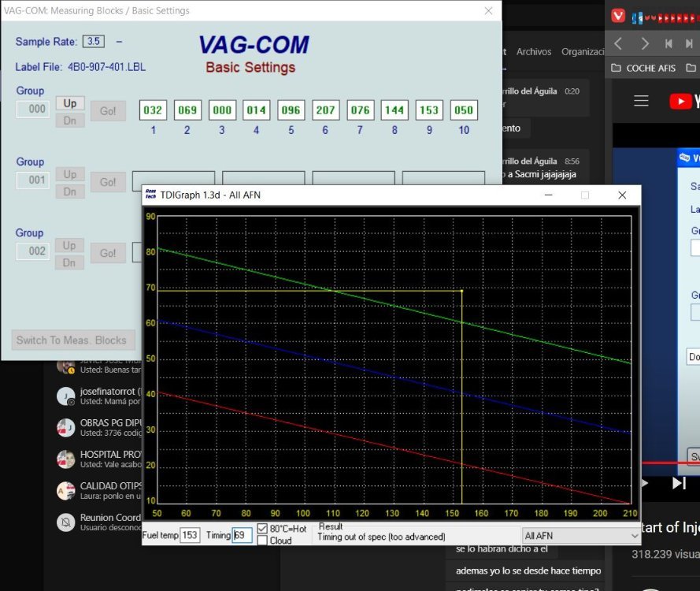
Task: Open CALIDAD OTIPS chat conversation
Action: (x=98, y=491)
